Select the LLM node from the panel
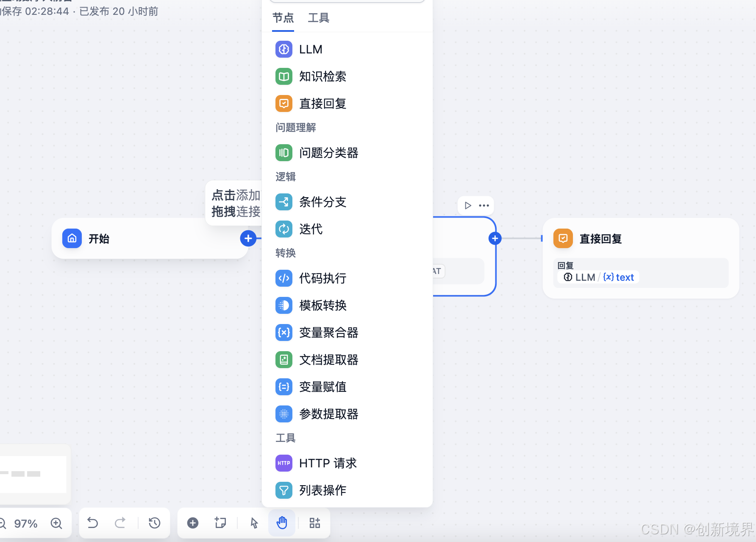Screen dimensions: 756x542 point(311,49)
